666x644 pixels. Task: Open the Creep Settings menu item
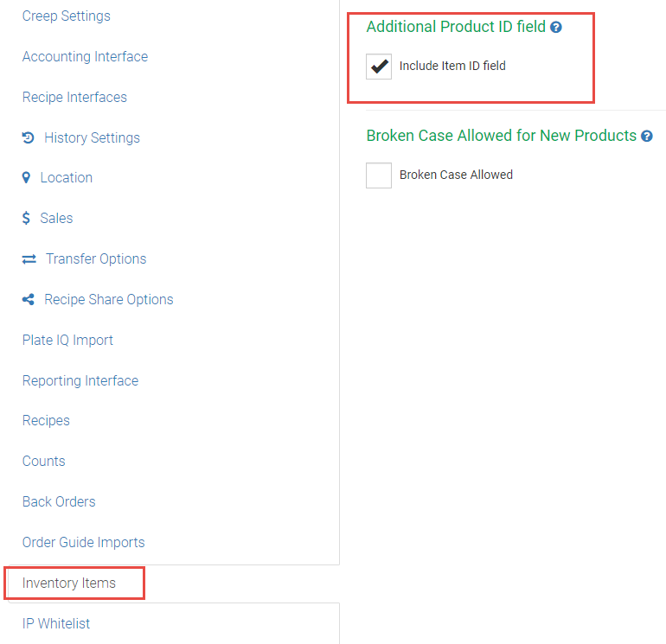67,16
